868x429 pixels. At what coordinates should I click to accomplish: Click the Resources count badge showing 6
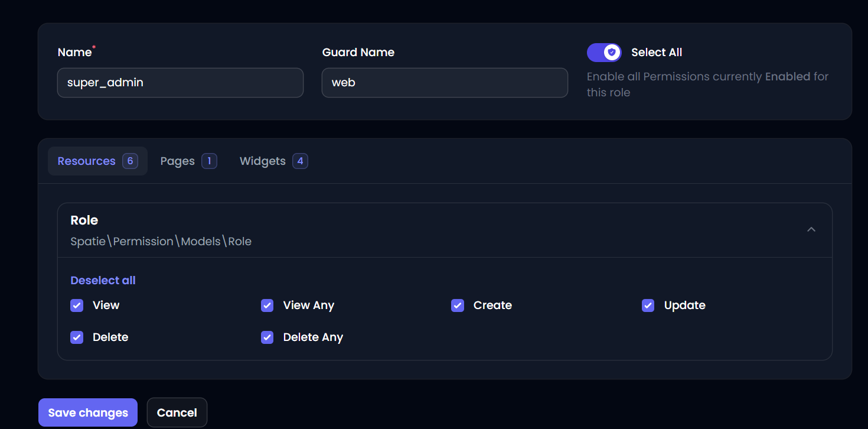pos(130,161)
